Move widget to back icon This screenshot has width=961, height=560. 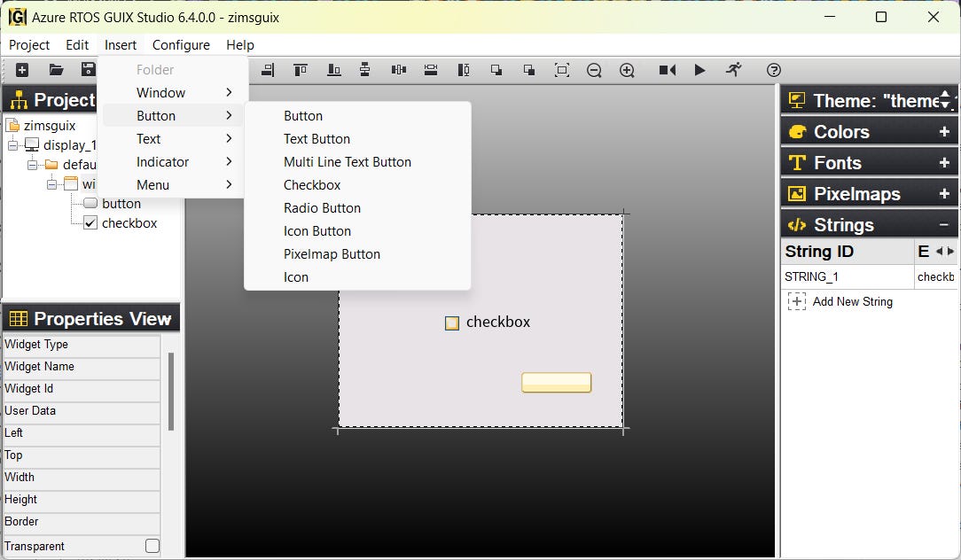point(529,70)
